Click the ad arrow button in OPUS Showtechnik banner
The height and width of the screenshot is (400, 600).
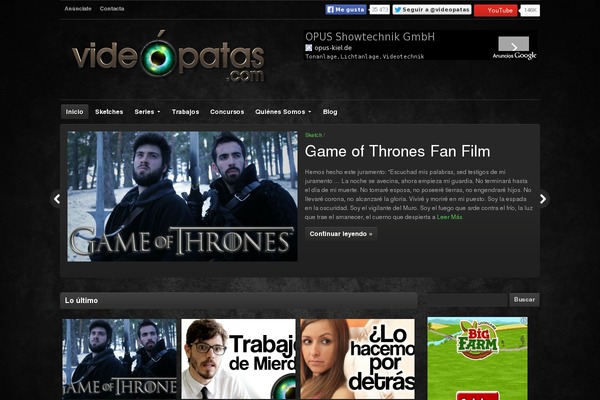point(514,44)
